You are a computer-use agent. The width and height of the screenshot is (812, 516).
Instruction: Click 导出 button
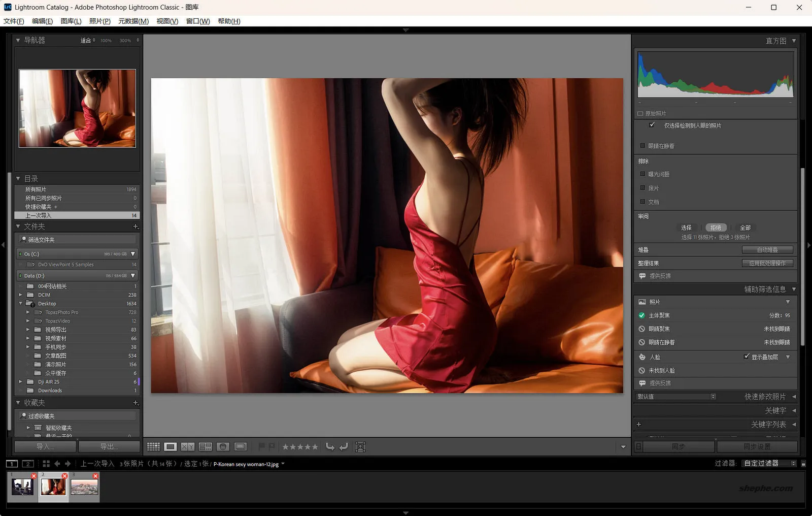pyautogui.click(x=109, y=446)
